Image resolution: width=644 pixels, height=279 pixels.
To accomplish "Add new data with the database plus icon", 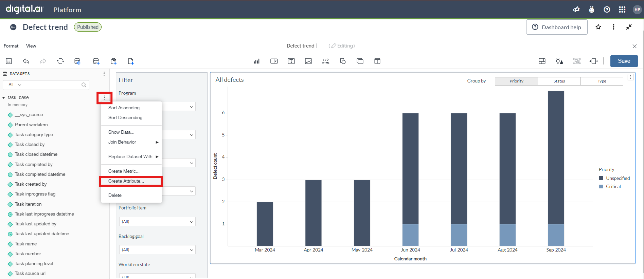I will pyautogui.click(x=96, y=61).
